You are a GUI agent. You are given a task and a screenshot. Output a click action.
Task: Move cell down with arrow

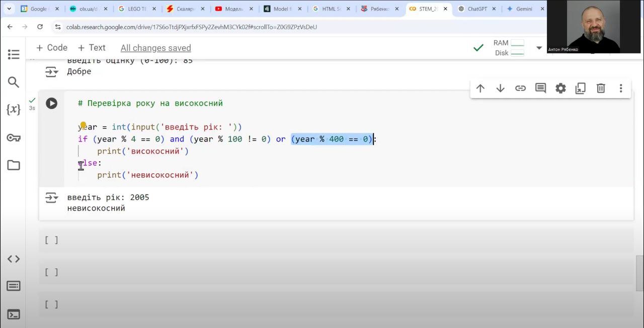tap(500, 89)
